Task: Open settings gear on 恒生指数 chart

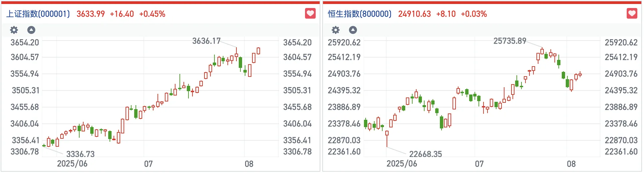Action: (x=335, y=30)
